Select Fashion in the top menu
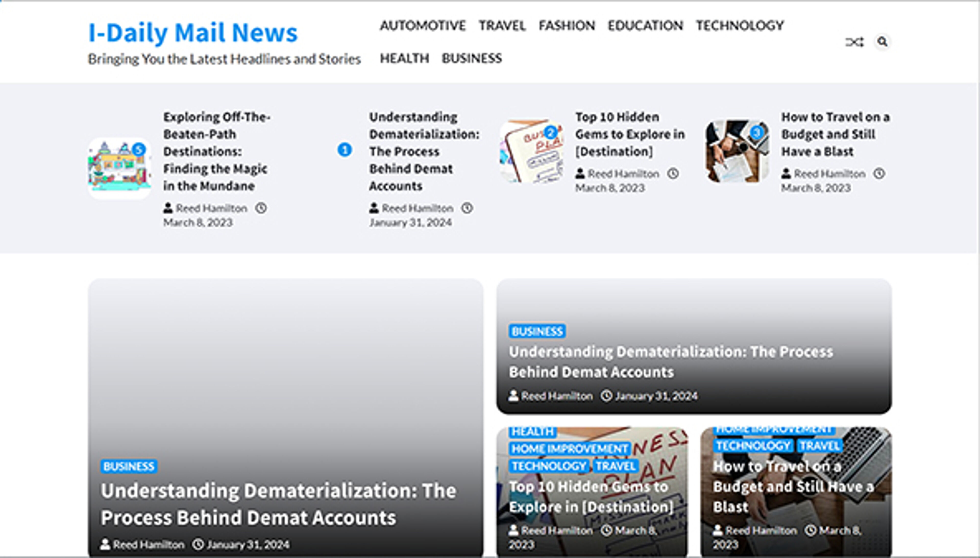The width and height of the screenshot is (980, 558). pyautogui.click(x=567, y=26)
